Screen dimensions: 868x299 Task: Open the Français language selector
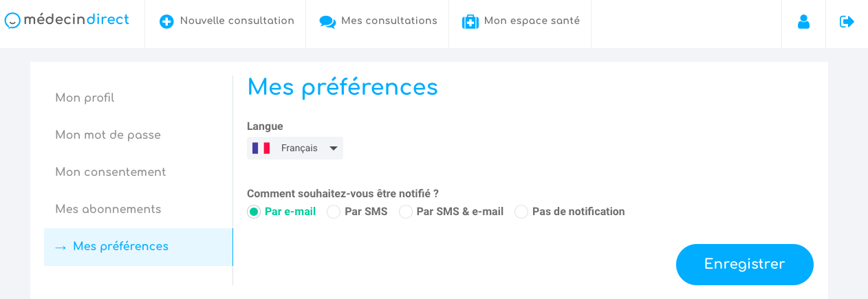(299, 148)
